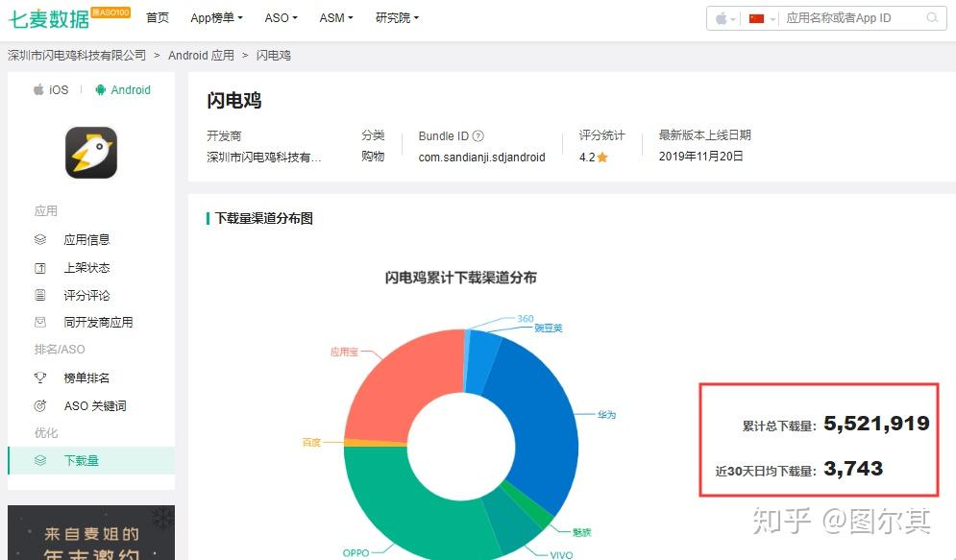Screen dimensions: 956x560
Task: Click the 百度 chart label
Action: tap(311, 442)
